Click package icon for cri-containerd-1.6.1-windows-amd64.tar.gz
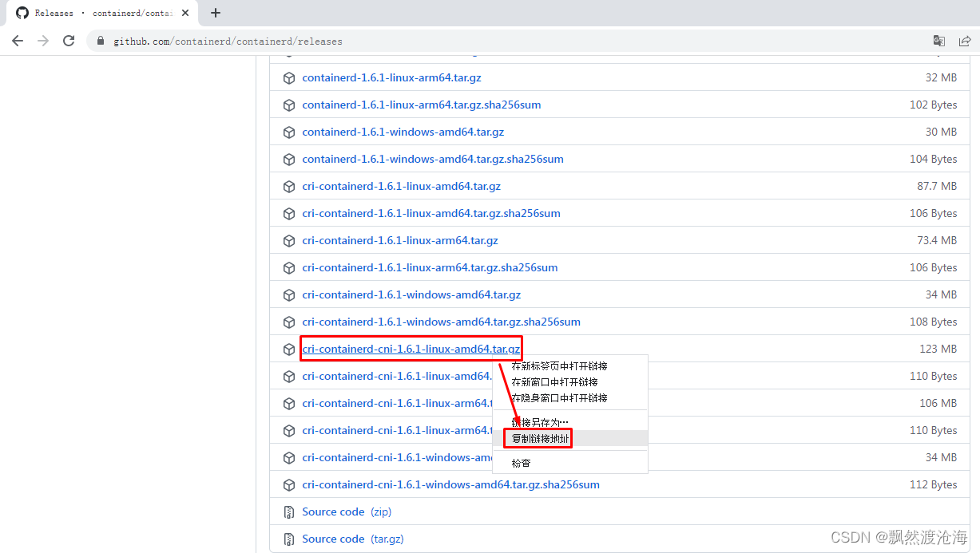 [x=289, y=295]
